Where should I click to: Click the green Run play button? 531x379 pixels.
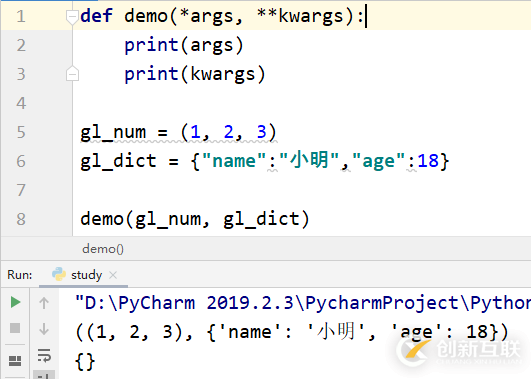click(15, 302)
